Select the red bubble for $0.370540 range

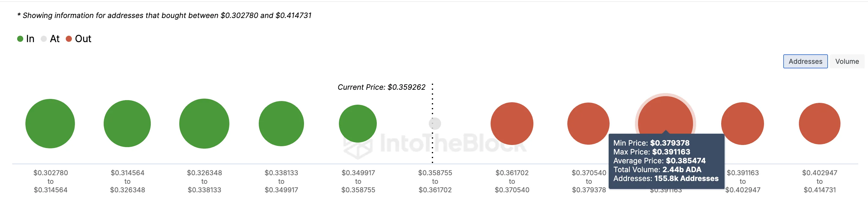pyautogui.click(x=588, y=124)
